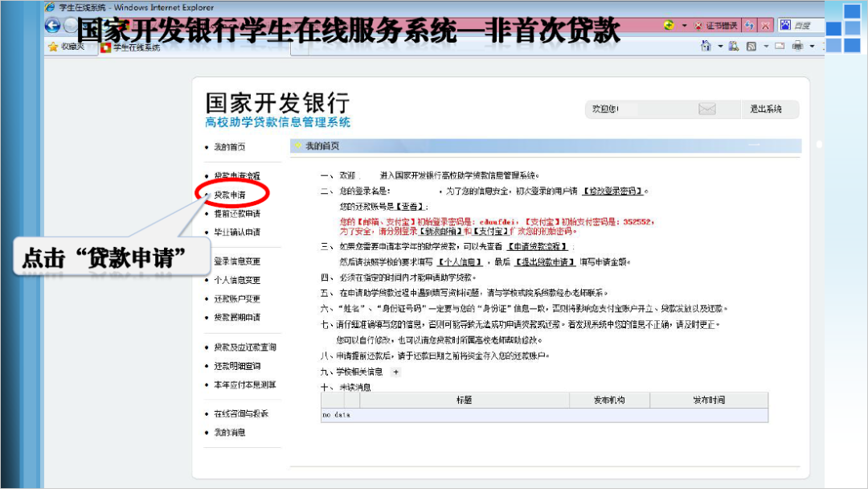The image size is (868, 489).
Task: Open 我的消息 in the sidebar
Action: pos(229,433)
